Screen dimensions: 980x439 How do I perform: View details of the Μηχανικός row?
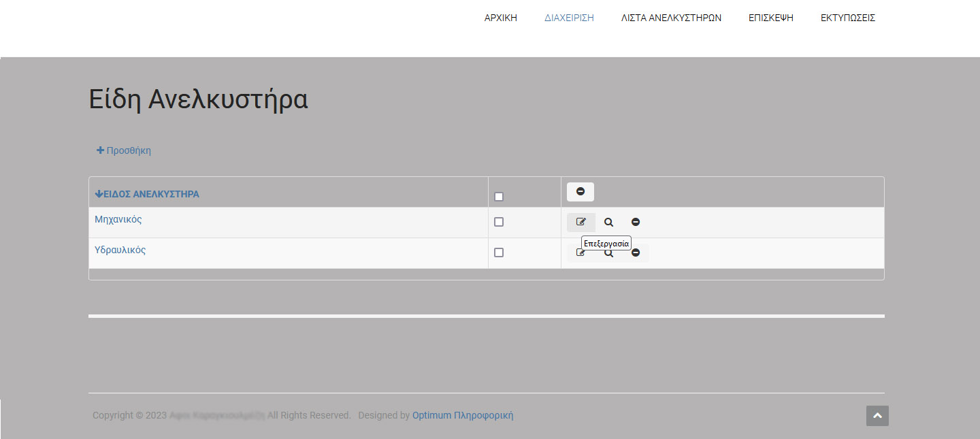pyautogui.click(x=608, y=222)
